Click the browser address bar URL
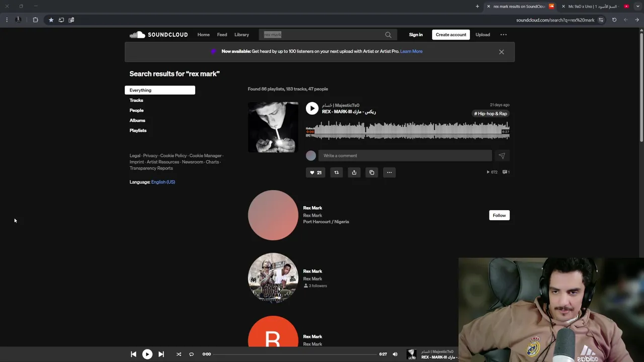This screenshot has width=644, height=362. (555, 20)
